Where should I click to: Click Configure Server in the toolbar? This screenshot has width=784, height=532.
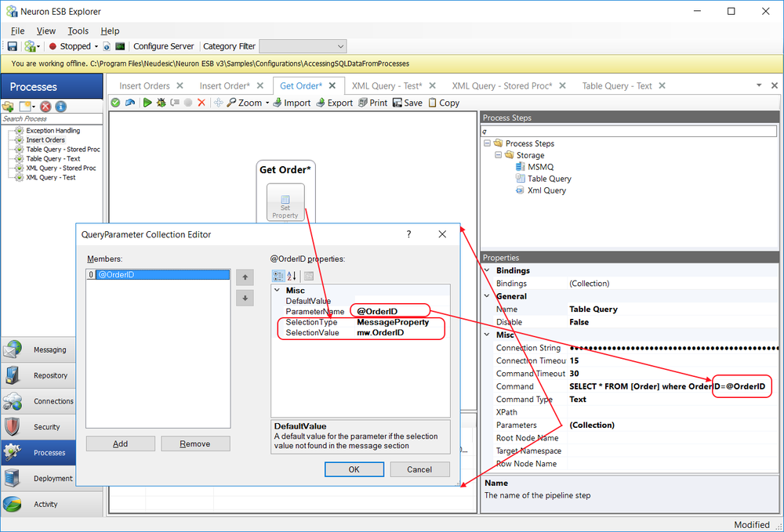point(164,46)
